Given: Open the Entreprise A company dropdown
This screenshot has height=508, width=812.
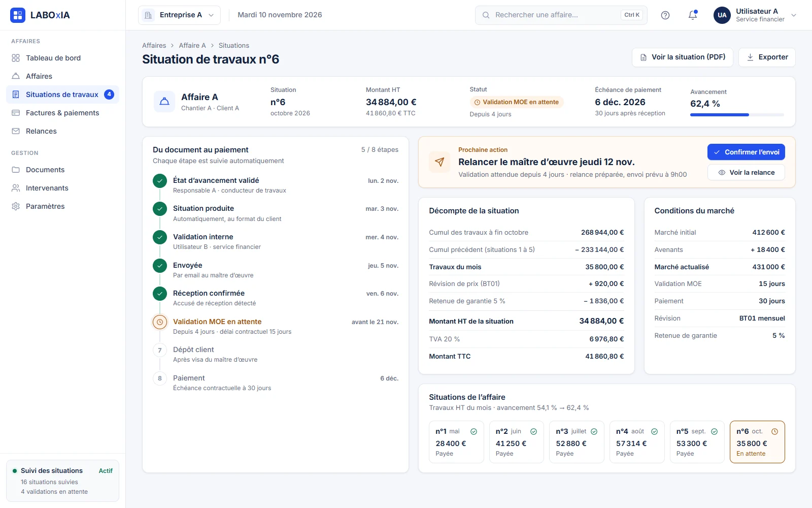Looking at the screenshot, I should coord(179,15).
